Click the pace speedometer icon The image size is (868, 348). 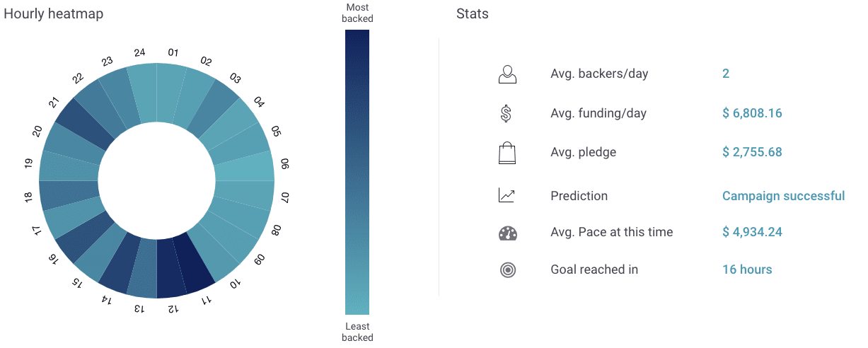tap(507, 233)
